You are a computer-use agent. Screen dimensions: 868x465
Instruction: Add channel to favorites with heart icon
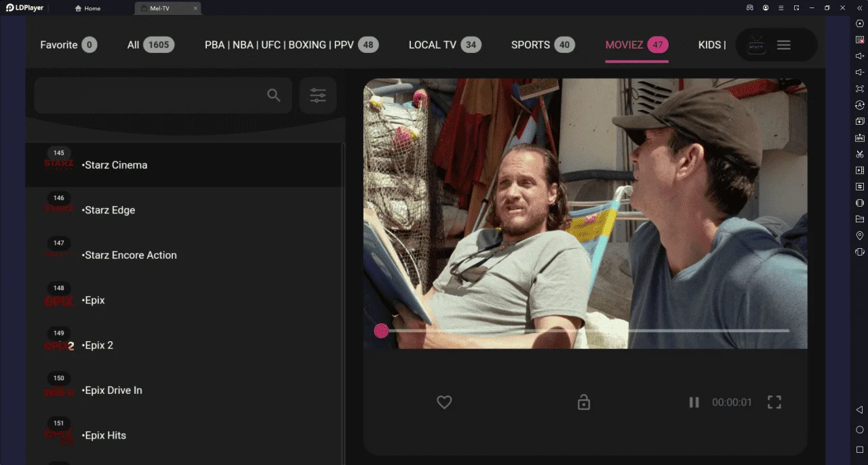point(444,402)
